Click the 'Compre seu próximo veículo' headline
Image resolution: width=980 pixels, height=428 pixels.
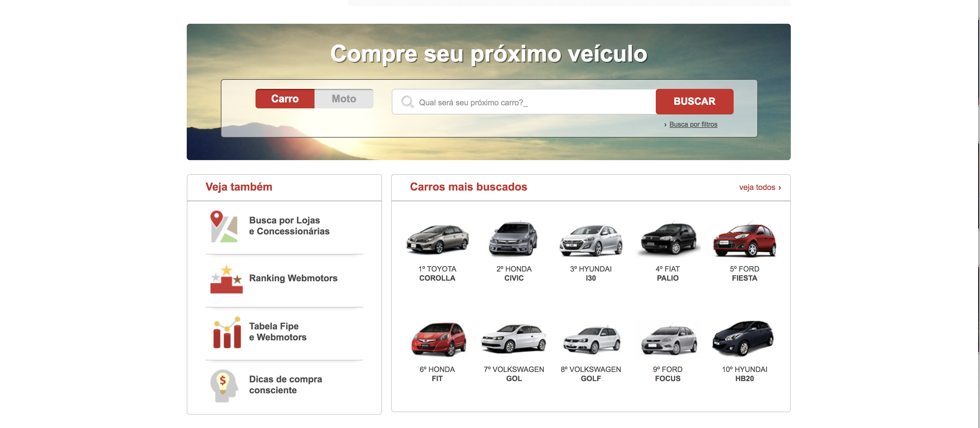click(x=489, y=54)
